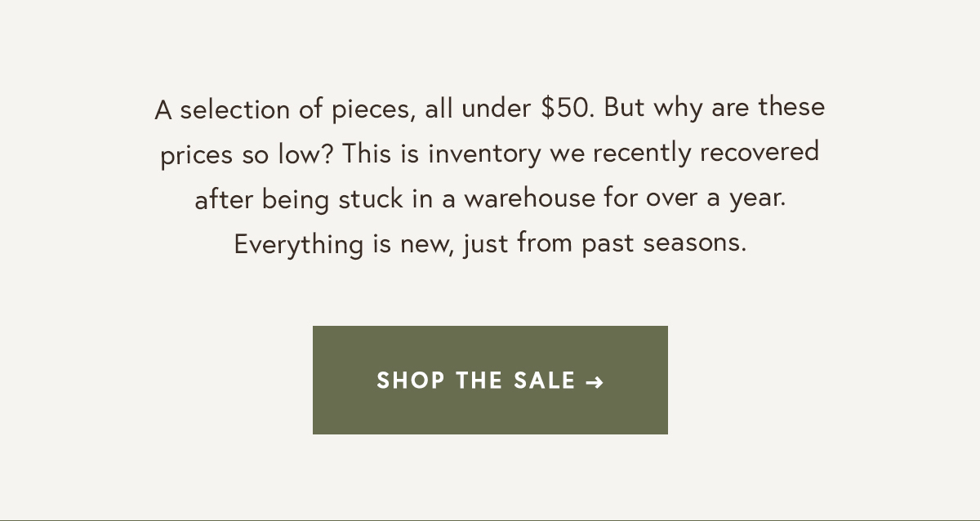This screenshot has width=980, height=521.
Task: Select the line 'Everything is new, just from past seasons'
Action: point(490,243)
